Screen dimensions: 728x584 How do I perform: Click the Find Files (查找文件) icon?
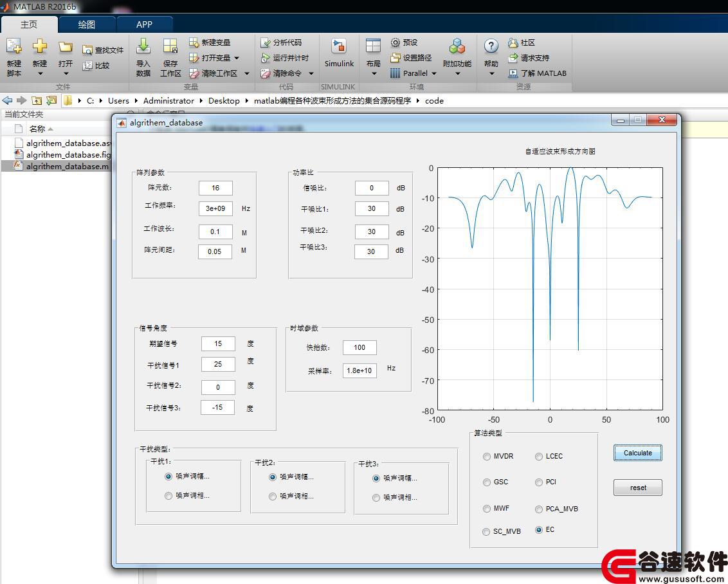click(x=87, y=50)
